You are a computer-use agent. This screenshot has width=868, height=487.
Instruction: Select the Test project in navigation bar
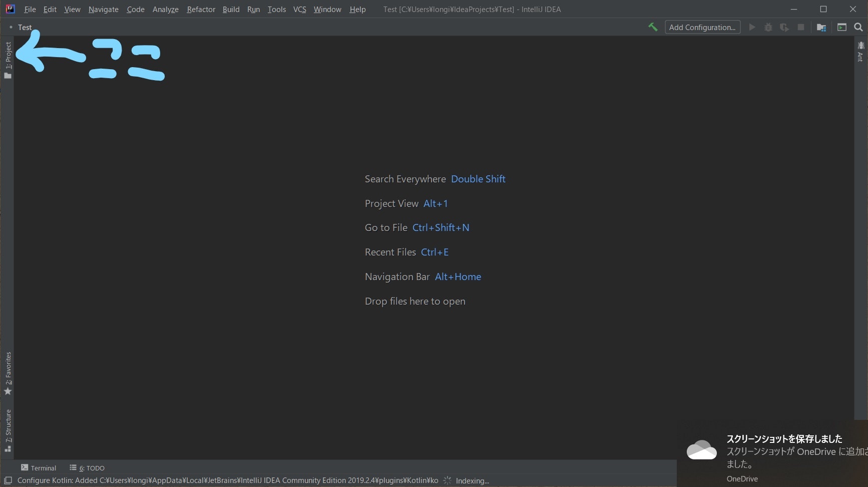click(x=25, y=28)
